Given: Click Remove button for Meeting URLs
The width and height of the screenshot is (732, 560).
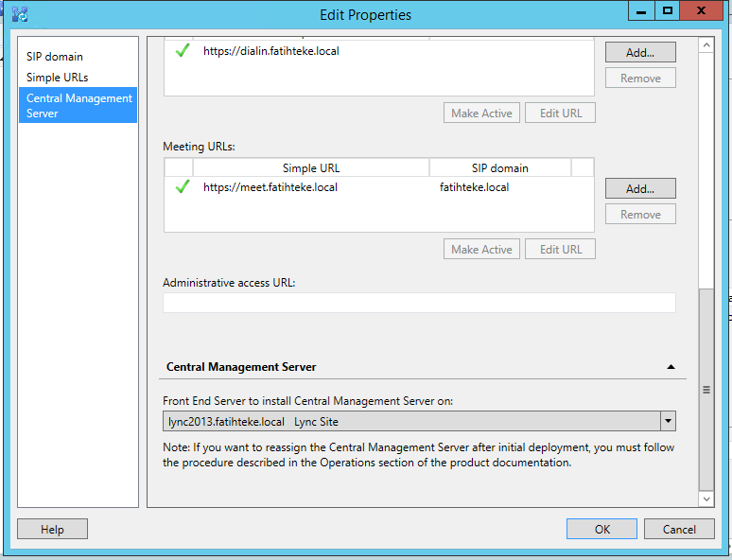Looking at the screenshot, I should coord(640,215).
